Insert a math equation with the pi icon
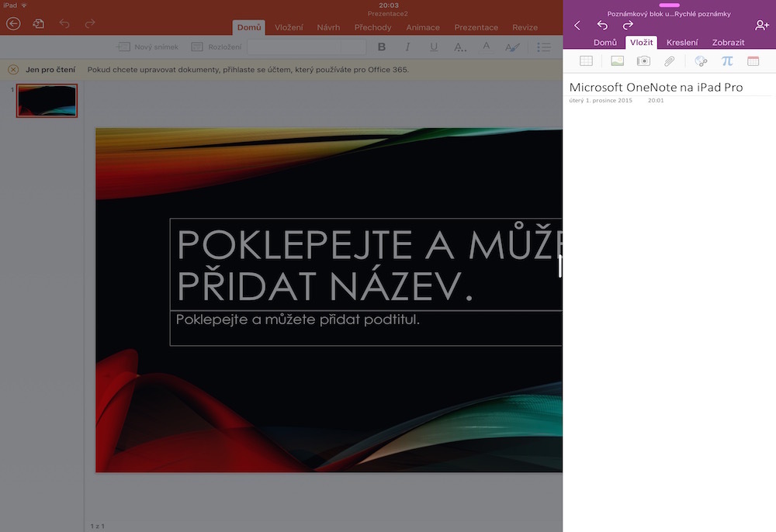The image size is (776, 532). pos(727,60)
